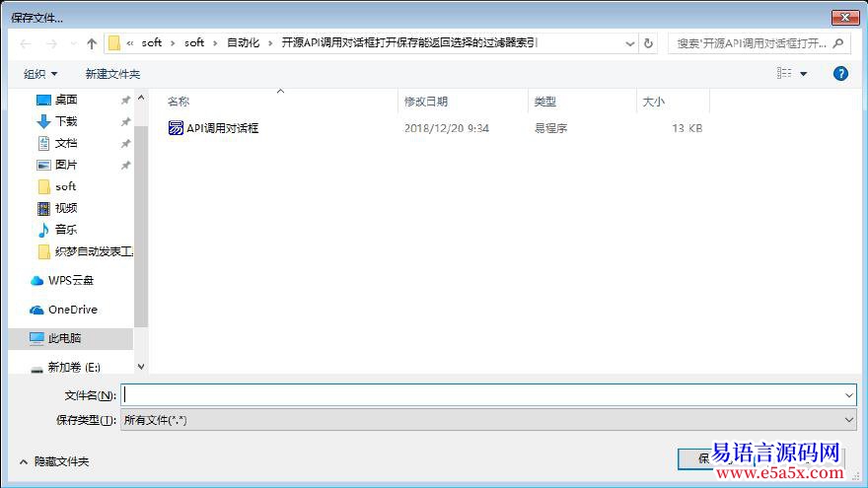
Task: Expand address bar history dropdown
Action: [x=629, y=43]
